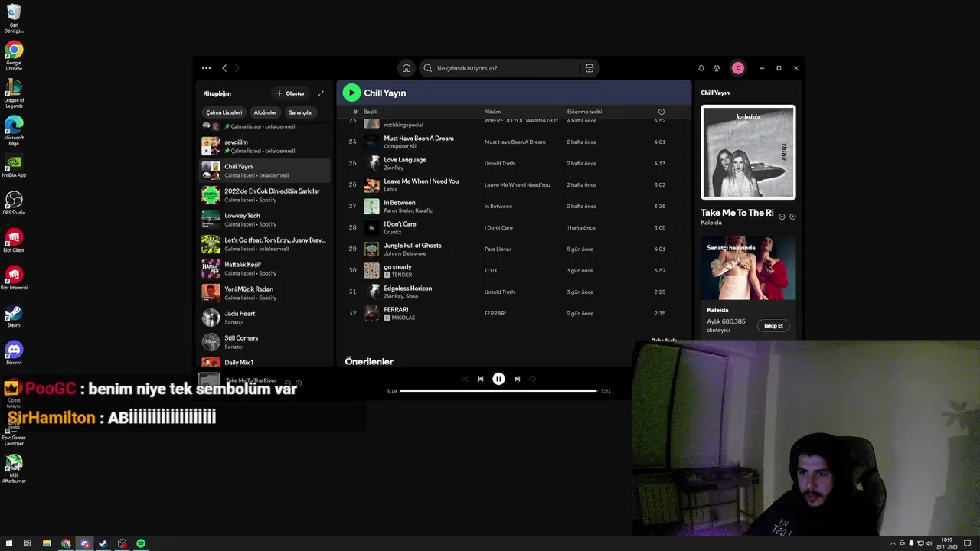Toggle repeat mode in playback bar
The image size is (980, 551).
point(532,379)
